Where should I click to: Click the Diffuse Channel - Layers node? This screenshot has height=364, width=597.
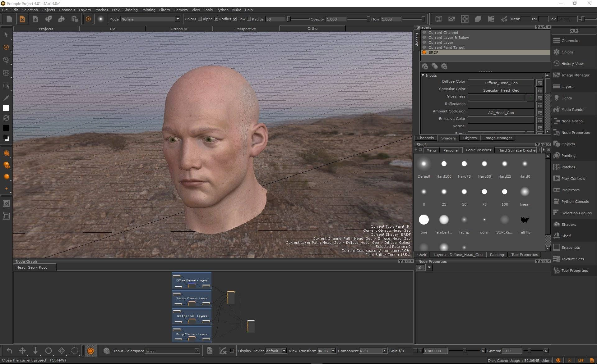[x=192, y=280]
